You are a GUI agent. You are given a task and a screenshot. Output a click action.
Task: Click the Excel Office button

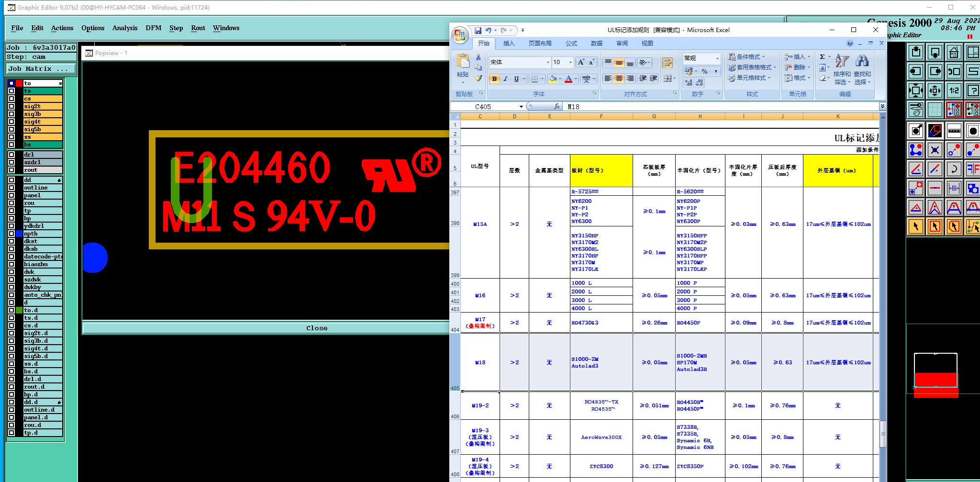click(459, 34)
